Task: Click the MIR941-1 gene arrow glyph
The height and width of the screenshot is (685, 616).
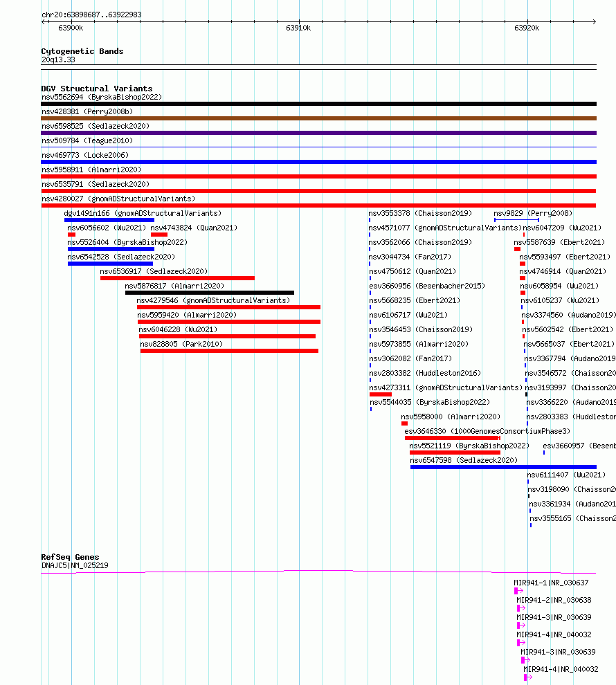Action: (518, 591)
